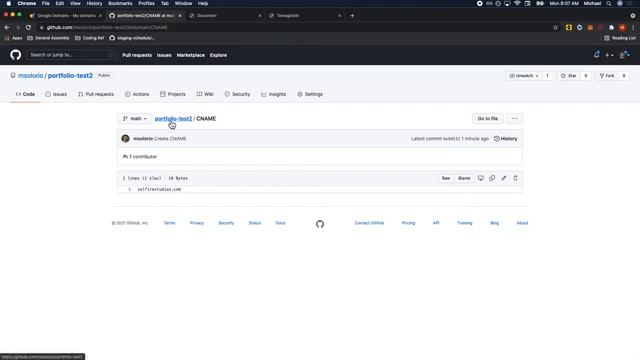This screenshot has width=640, height=360.
Task: Open Blame view of CNAME
Action: pos(464,178)
